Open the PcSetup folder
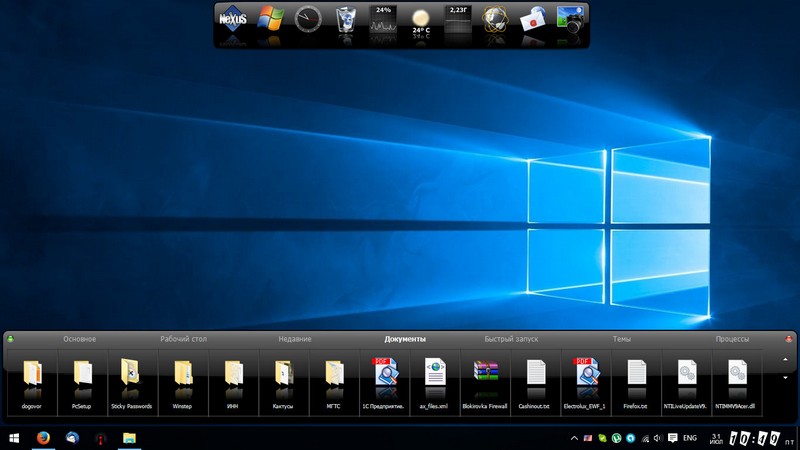The height and width of the screenshot is (450, 800). coord(82,383)
